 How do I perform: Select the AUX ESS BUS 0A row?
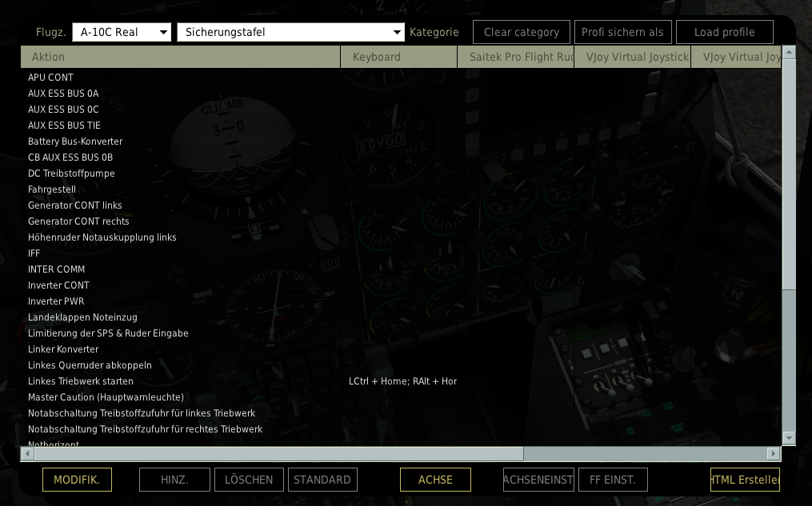point(401,94)
